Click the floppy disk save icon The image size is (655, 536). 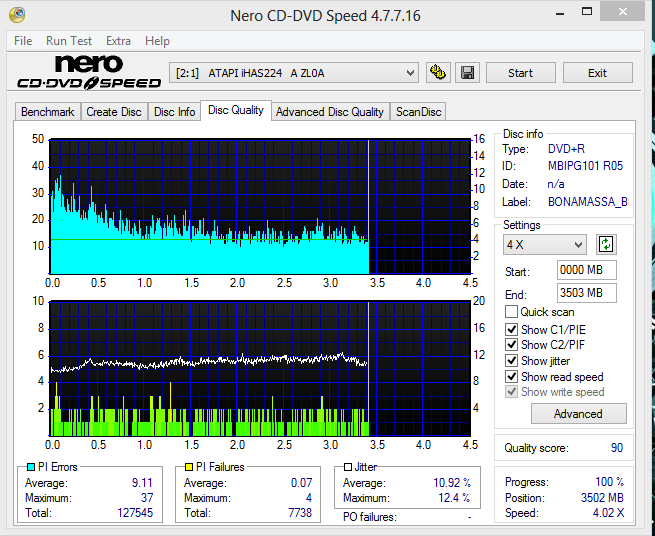click(467, 73)
